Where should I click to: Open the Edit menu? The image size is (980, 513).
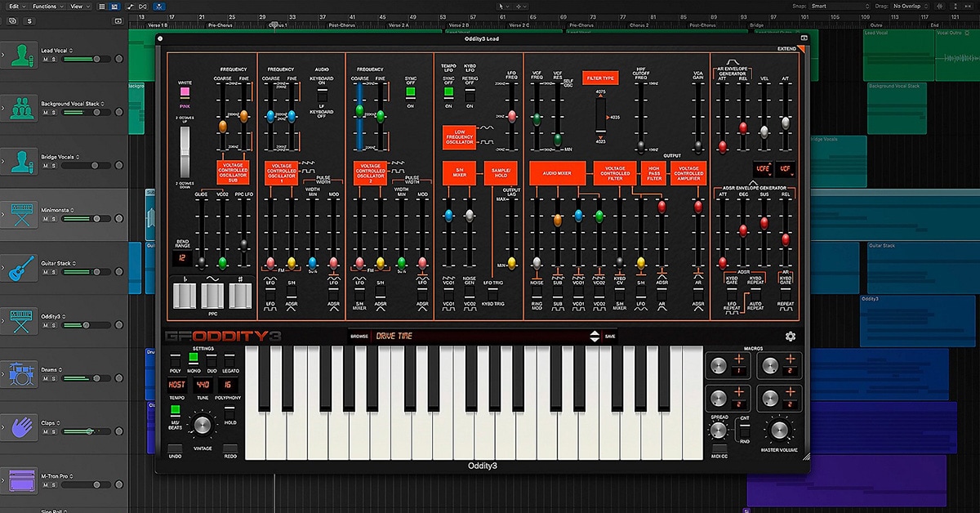point(16,6)
